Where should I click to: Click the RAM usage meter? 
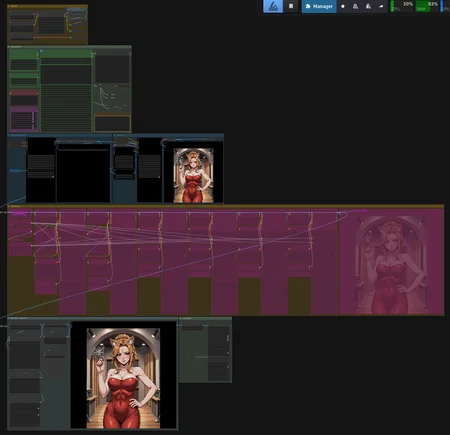coord(427,6)
